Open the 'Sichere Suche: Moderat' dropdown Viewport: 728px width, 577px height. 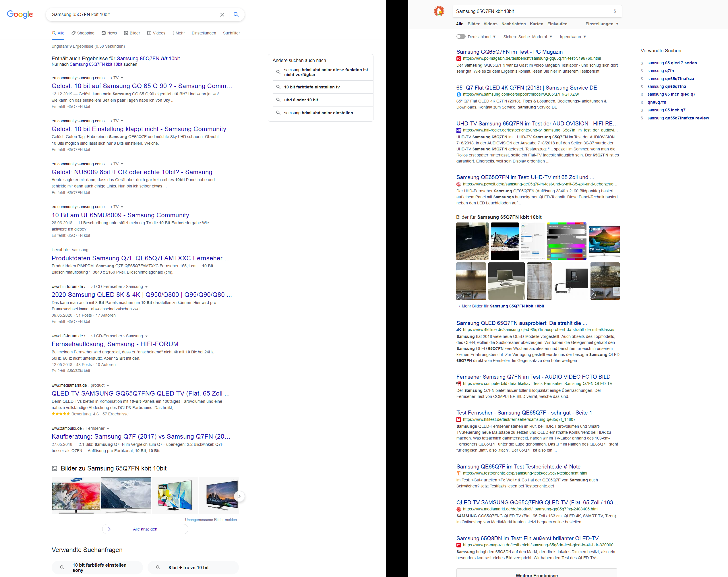point(527,36)
